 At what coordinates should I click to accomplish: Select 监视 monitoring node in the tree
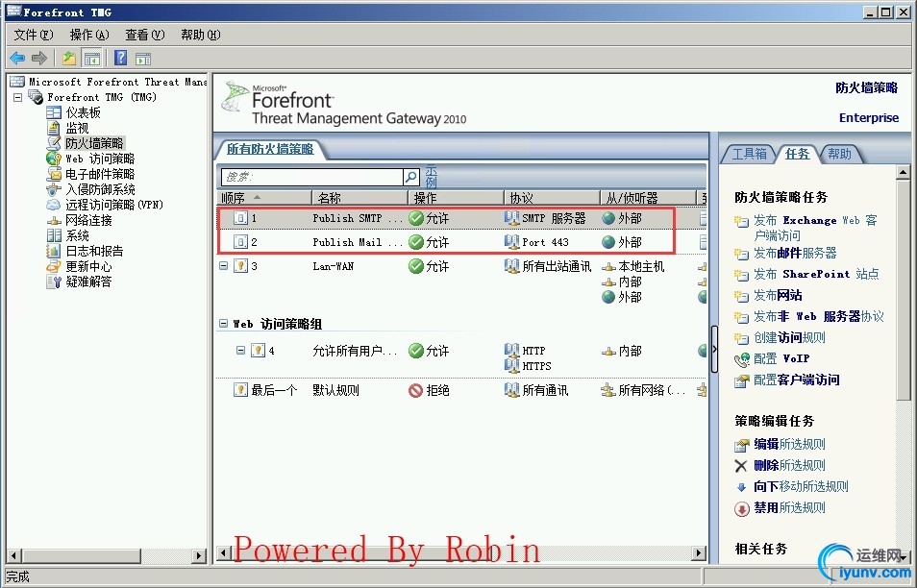[x=77, y=128]
